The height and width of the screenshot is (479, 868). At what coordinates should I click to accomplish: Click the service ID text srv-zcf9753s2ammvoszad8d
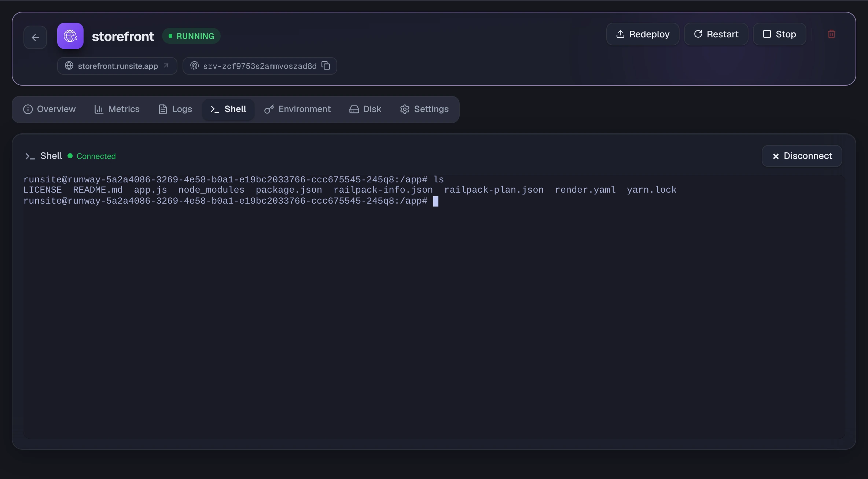[x=260, y=66]
